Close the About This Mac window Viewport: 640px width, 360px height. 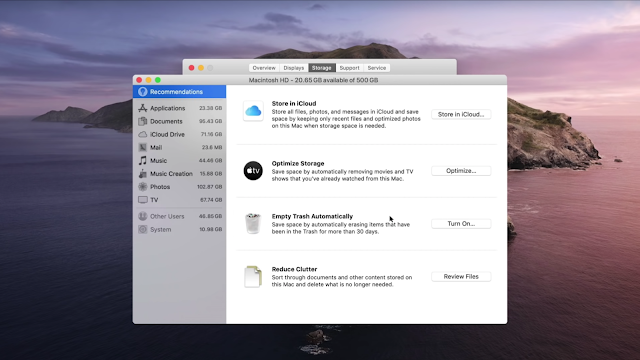[191, 68]
